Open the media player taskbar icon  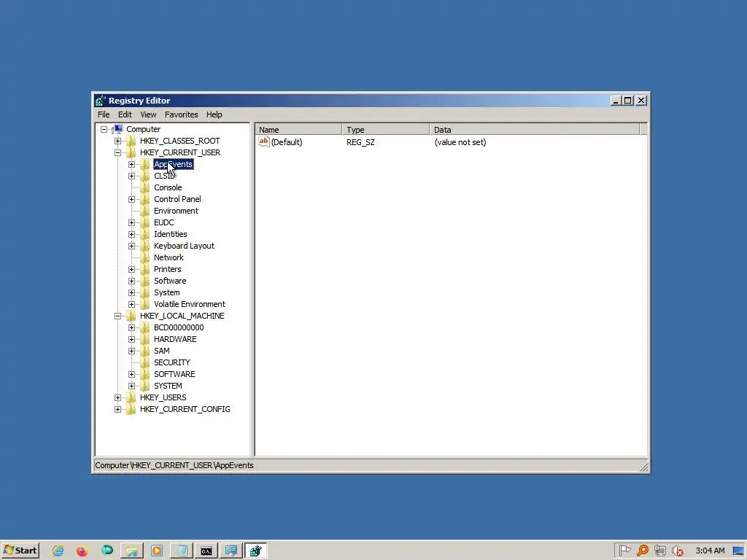pos(157,551)
